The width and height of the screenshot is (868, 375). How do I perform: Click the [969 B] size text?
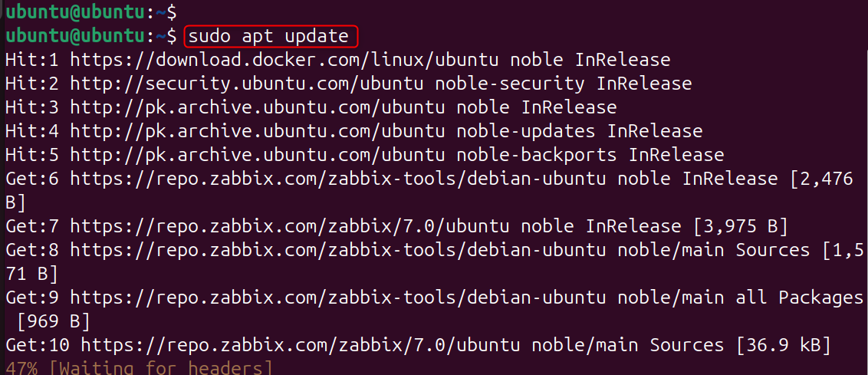click(x=54, y=321)
